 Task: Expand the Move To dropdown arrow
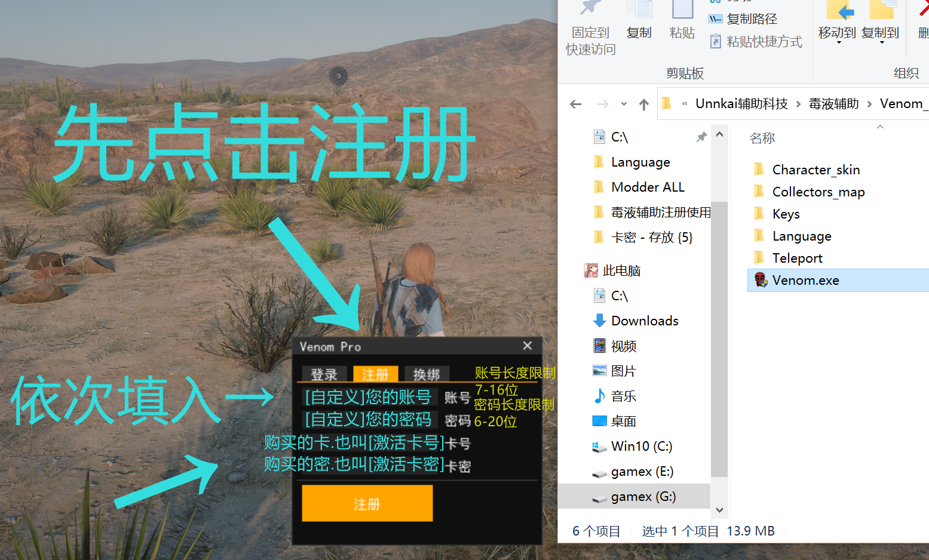click(839, 43)
